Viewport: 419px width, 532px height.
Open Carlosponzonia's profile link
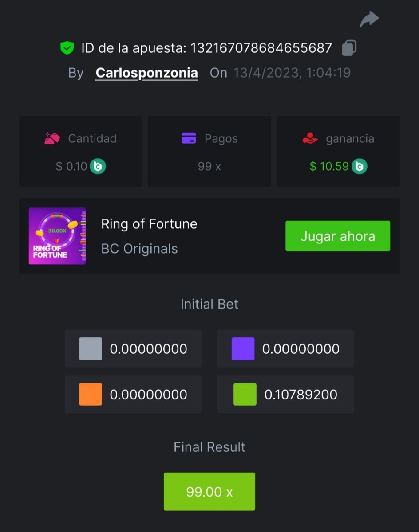click(x=147, y=73)
